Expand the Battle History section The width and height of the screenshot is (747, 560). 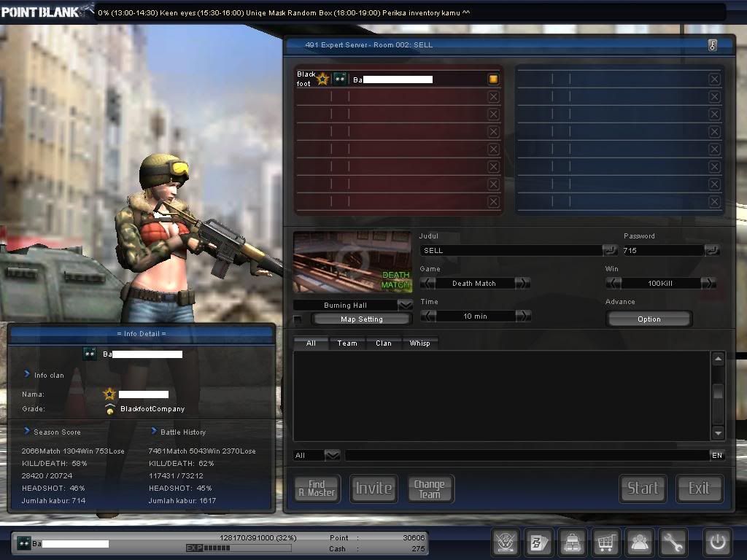click(x=154, y=431)
